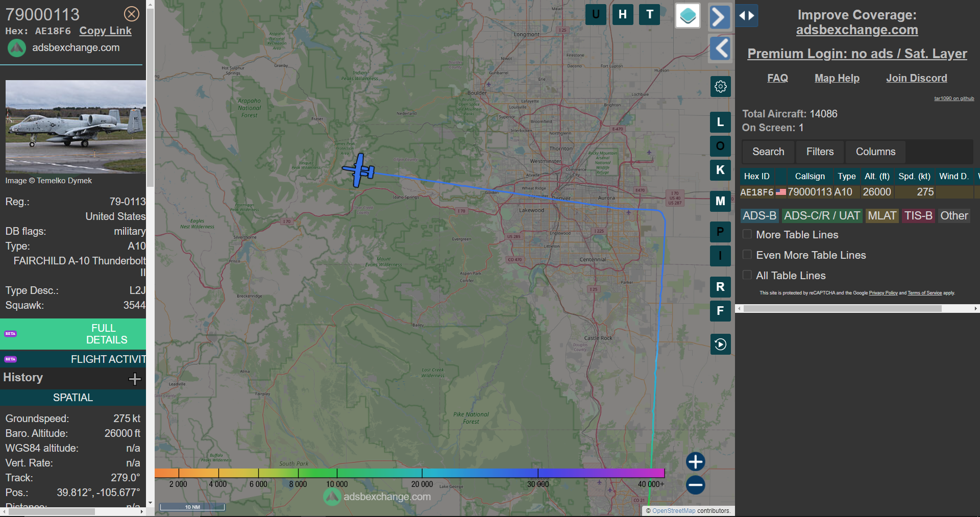This screenshot has width=980, height=517.
Task: Open the Join Discord link
Action: (916, 78)
